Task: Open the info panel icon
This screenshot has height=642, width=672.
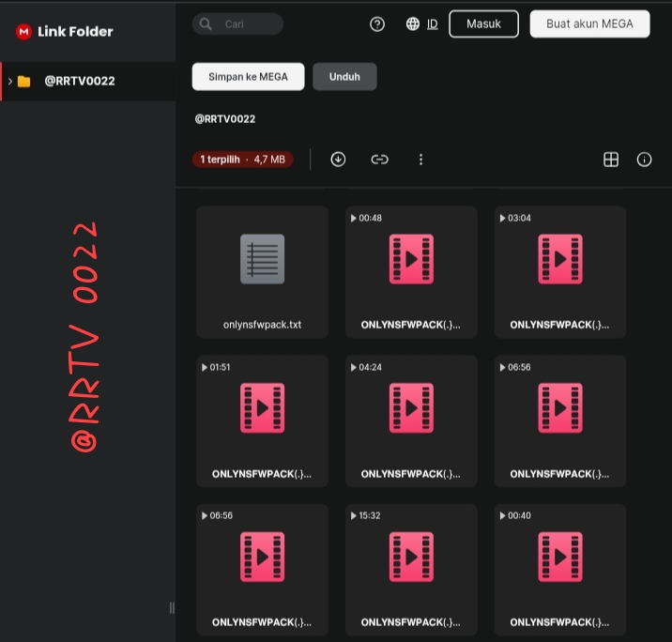Action: 644,160
